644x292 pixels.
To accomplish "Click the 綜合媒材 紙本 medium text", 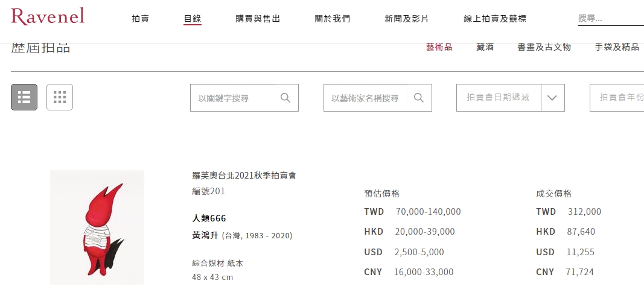I will (x=218, y=263).
